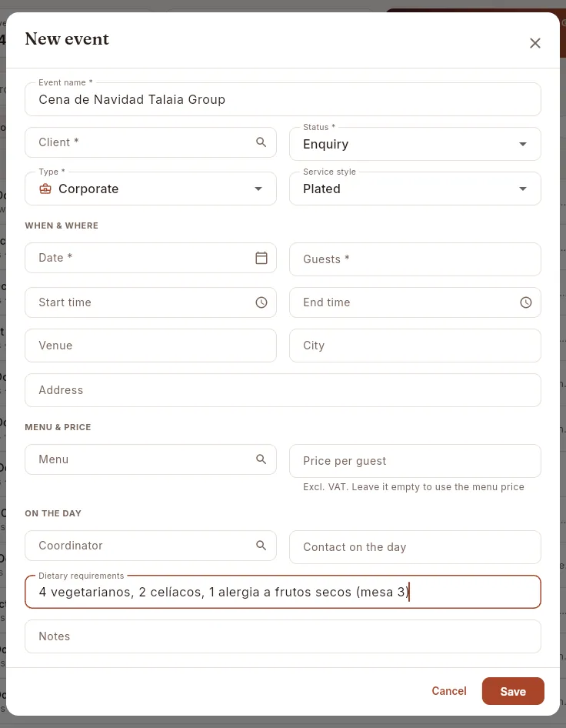The image size is (566, 728).
Task: Cancel the new event form
Action: coord(448,691)
